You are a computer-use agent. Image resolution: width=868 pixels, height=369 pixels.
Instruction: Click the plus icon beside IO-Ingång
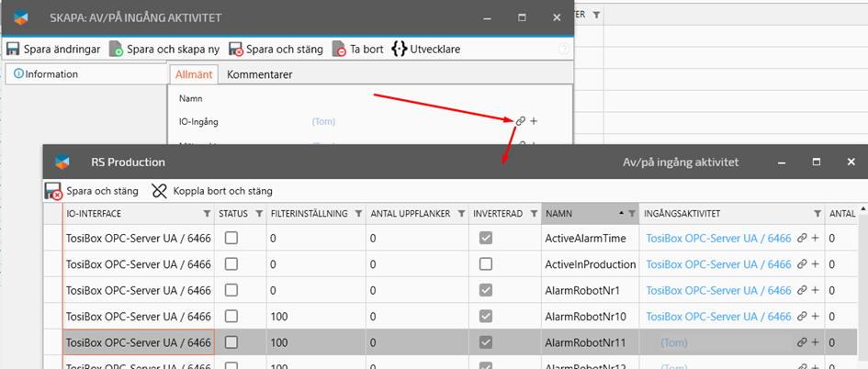click(534, 121)
